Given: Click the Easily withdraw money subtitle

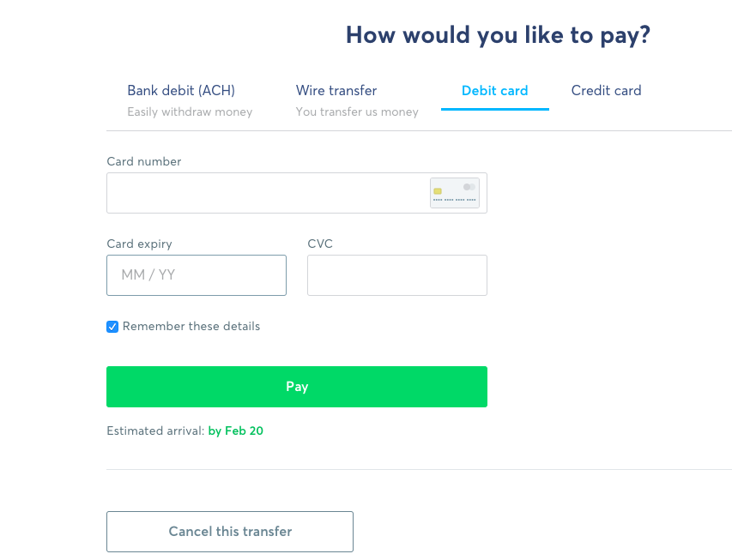Looking at the screenshot, I should (190, 112).
